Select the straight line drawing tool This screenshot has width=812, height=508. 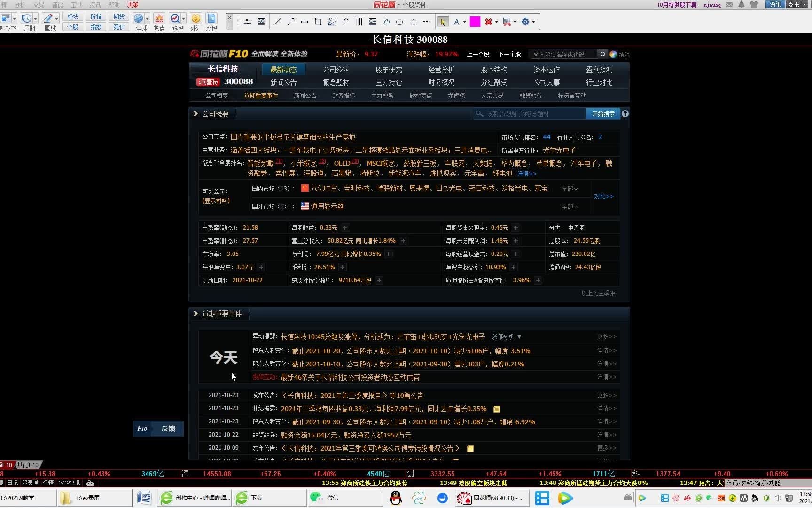click(x=277, y=22)
